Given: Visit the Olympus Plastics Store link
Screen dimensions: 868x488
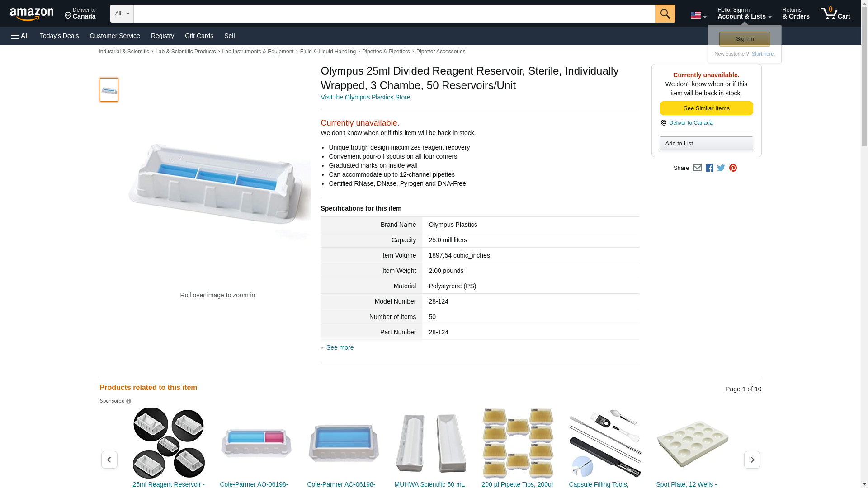Looking at the screenshot, I should [x=365, y=97].
